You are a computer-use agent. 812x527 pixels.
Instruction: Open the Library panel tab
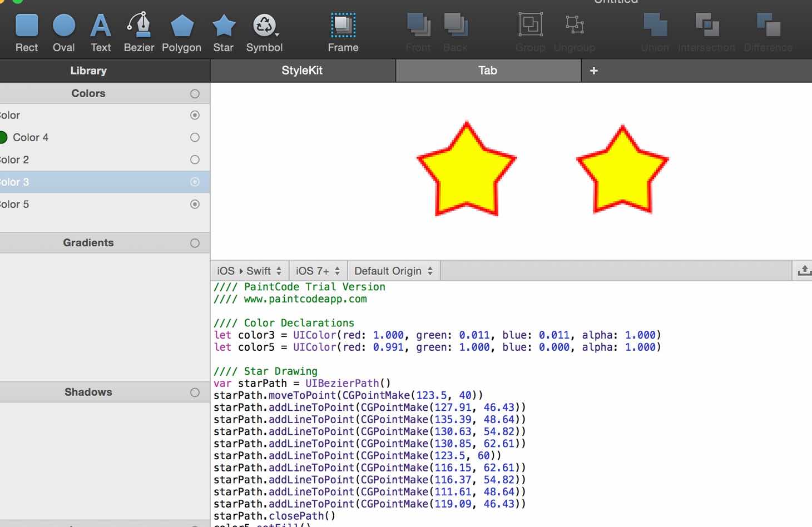point(88,71)
